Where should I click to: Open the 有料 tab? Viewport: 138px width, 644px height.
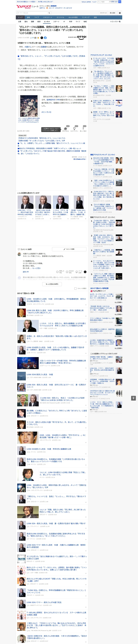coord(95,17)
